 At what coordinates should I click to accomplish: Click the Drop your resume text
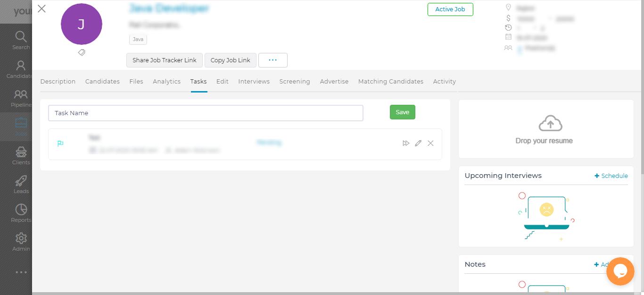point(544,141)
